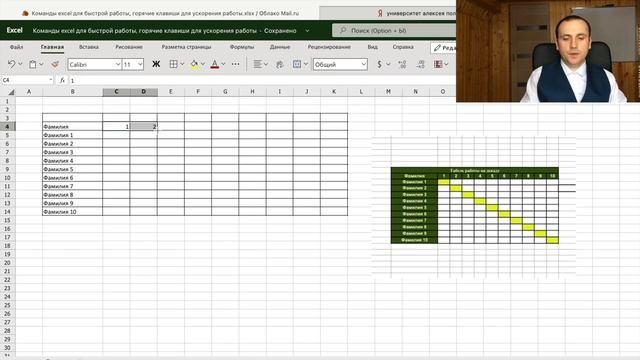The width and height of the screenshot is (640, 360).
Task: Open the Undo history dropdown arrow
Action: [x=20, y=64]
